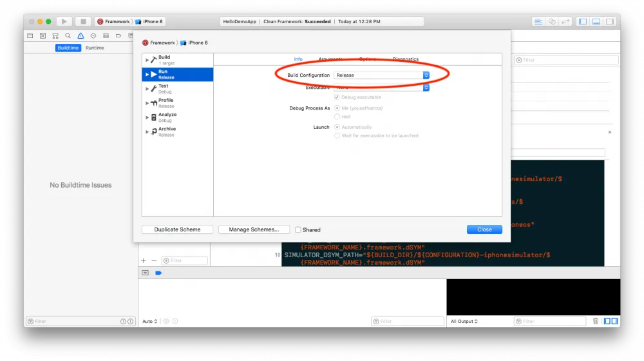
Task: Open the Build Configuration Release dropdown
Action: (x=381, y=75)
